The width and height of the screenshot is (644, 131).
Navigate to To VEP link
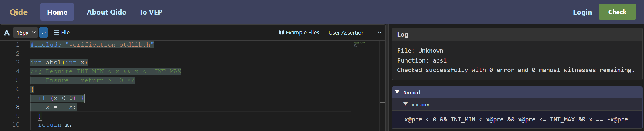point(150,12)
